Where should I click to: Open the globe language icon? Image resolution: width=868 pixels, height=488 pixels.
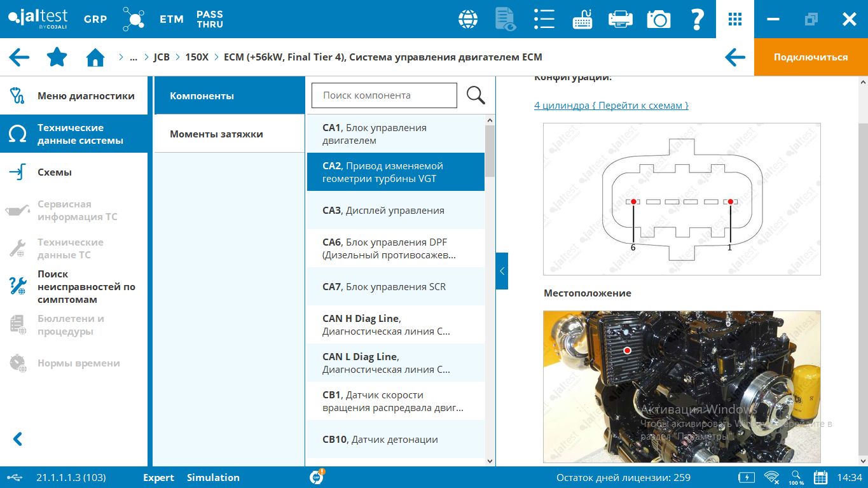click(468, 19)
